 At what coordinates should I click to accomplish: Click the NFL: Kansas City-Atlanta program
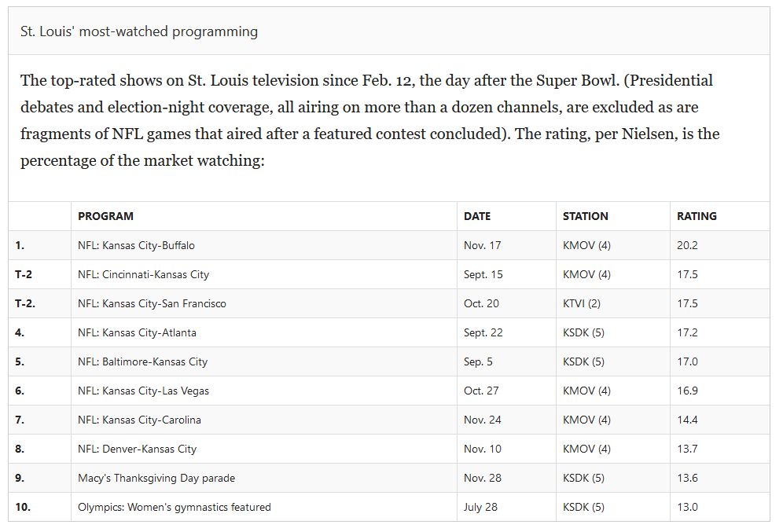coord(137,332)
